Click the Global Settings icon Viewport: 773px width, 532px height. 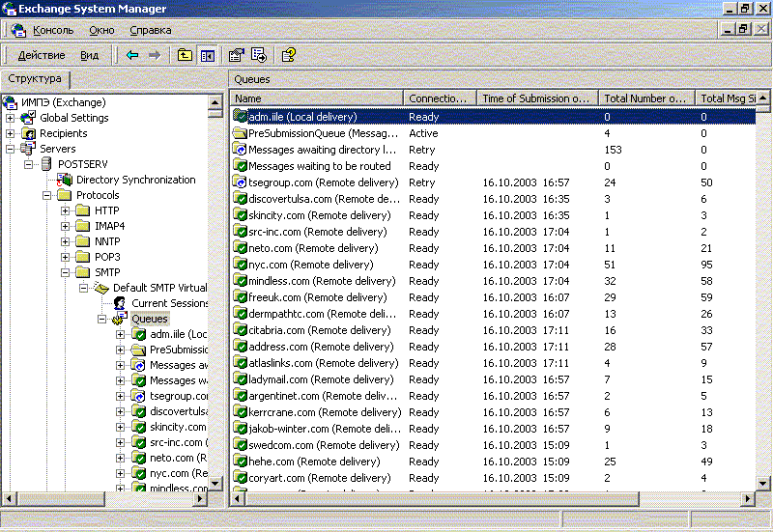pos(28,118)
